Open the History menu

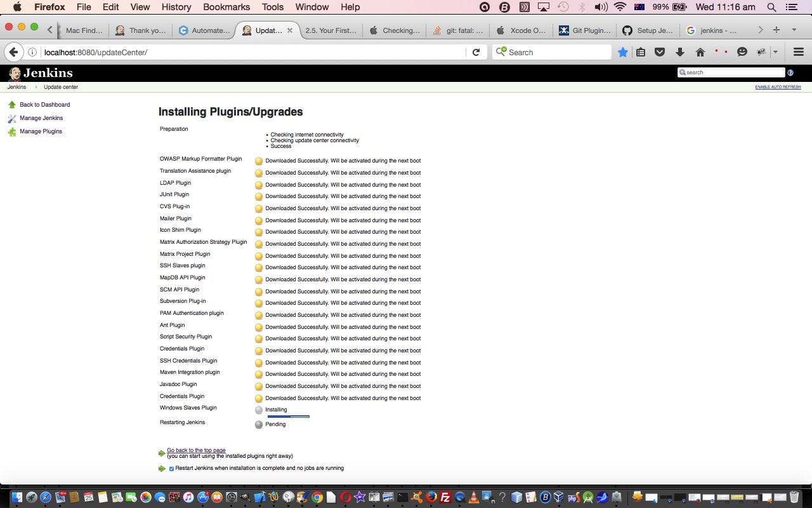pyautogui.click(x=176, y=7)
